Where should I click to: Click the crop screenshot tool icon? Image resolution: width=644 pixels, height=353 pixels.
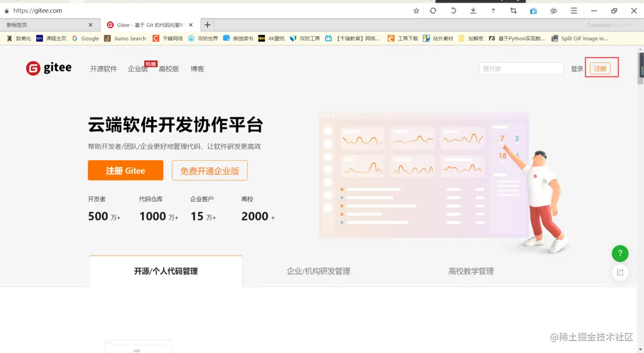point(514,11)
